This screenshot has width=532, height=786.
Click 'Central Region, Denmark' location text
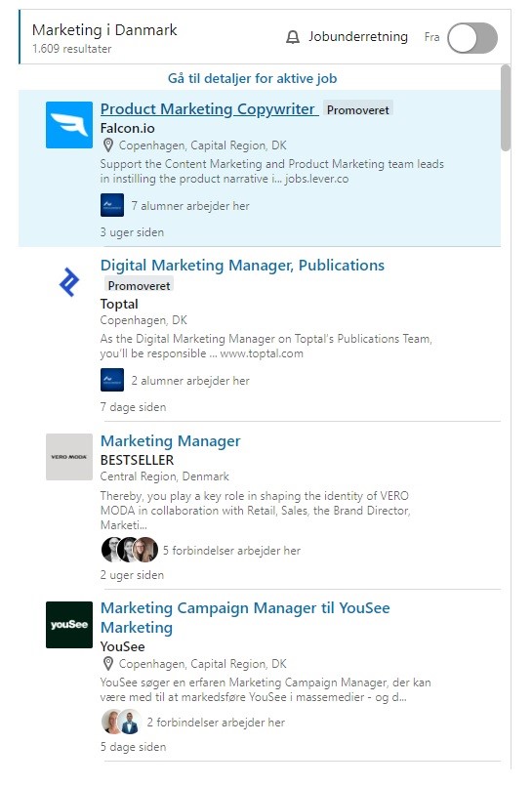coord(165,476)
